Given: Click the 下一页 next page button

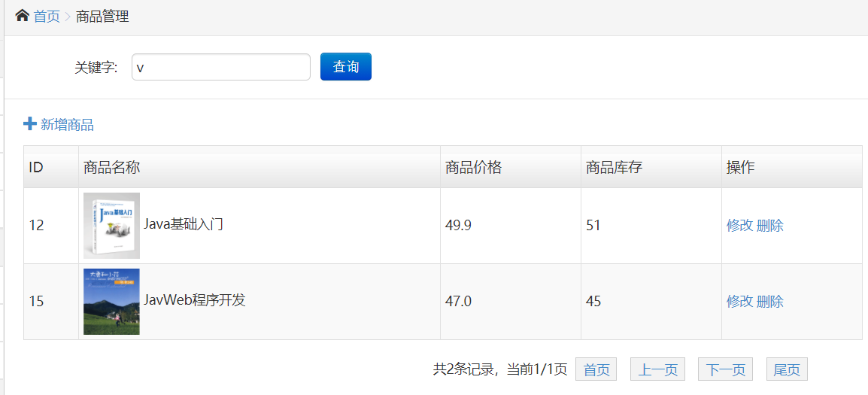Looking at the screenshot, I should (725, 369).
